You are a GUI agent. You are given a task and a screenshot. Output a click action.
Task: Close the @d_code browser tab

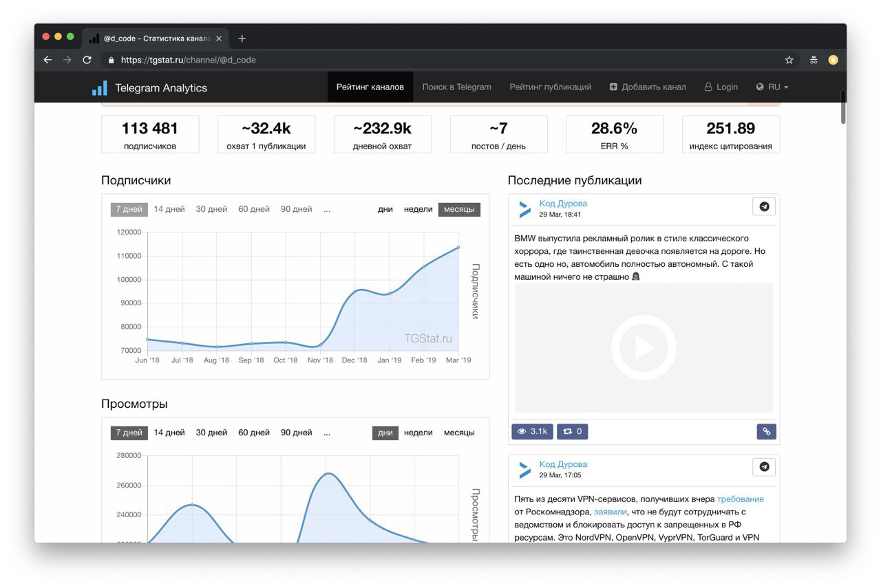[219, 39]
